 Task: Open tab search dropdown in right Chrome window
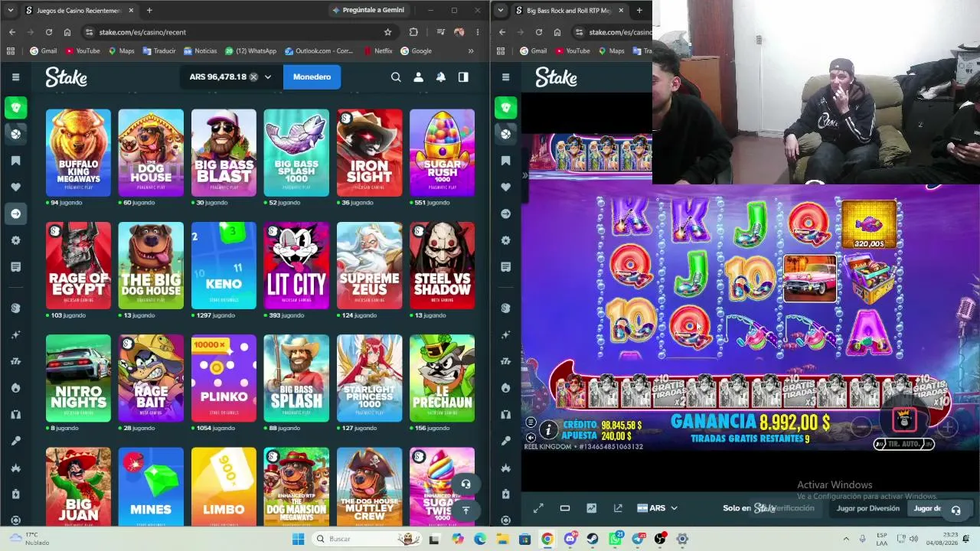[501, 11]
